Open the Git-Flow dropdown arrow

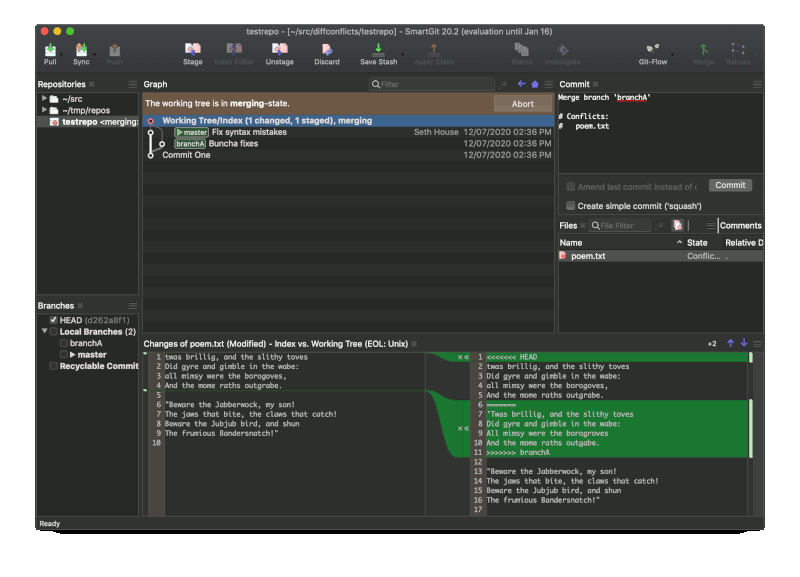click(x=672, y=55)
